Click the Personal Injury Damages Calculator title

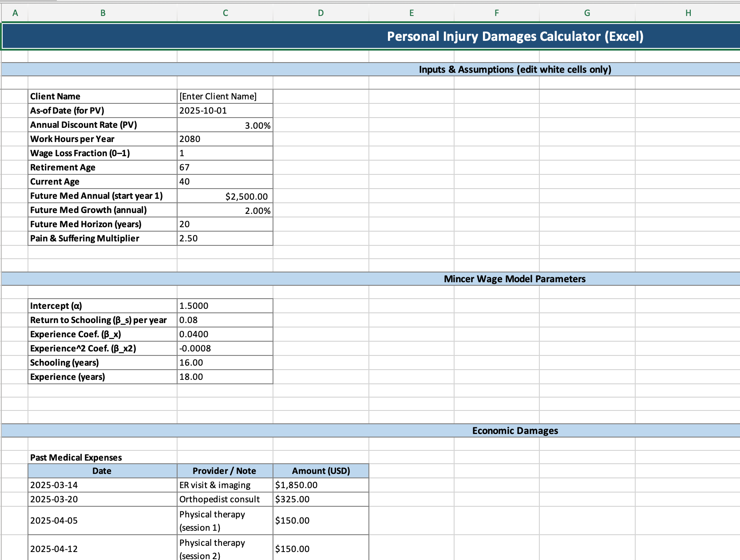pos(515,36)
